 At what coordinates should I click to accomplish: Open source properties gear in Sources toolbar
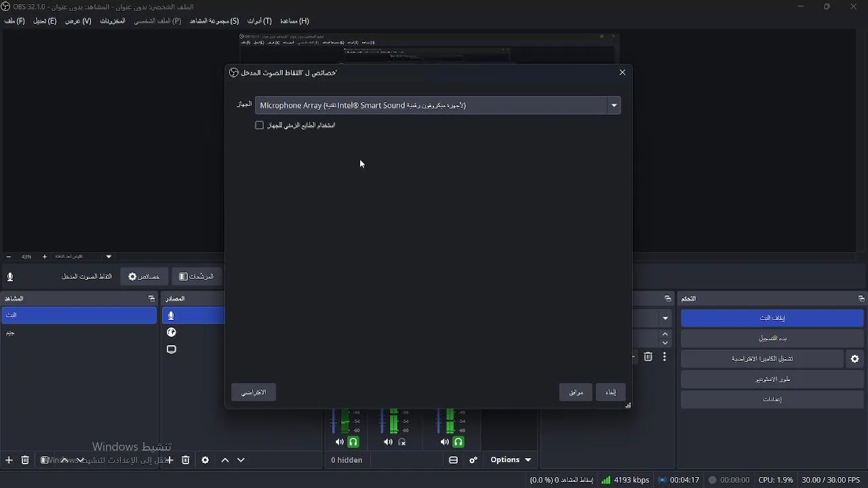pyautogui.click(x=205, y=460)
